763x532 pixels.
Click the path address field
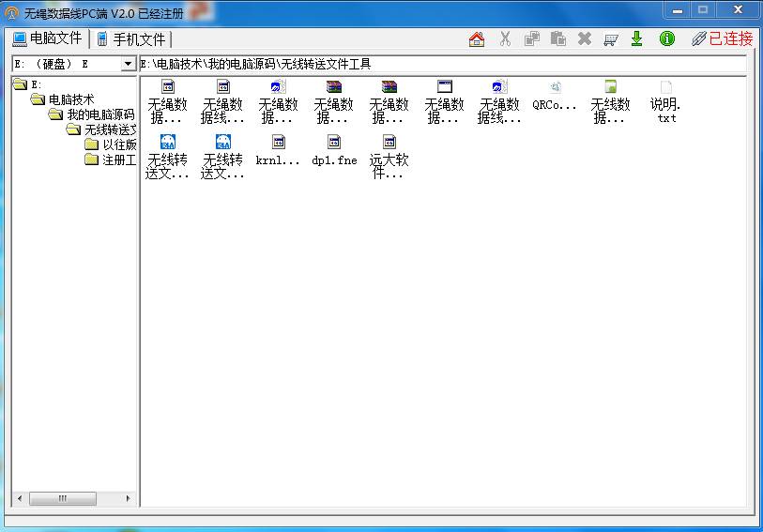(x=441, y=65)
